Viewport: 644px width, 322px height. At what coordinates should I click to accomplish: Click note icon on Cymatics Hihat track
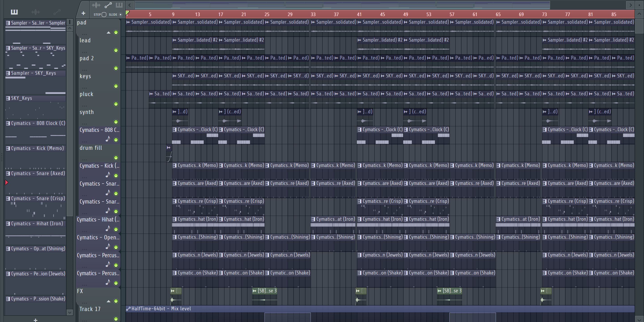pos(108,228)
